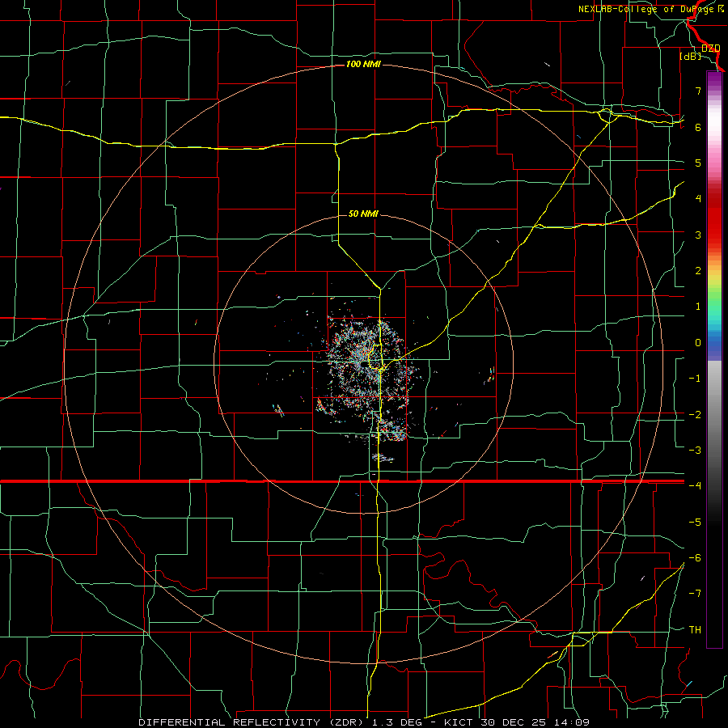Viewport: 728px width, 728px height.
Task: Click the 50 NMI range ring label
Action: (x=363, y=214)
